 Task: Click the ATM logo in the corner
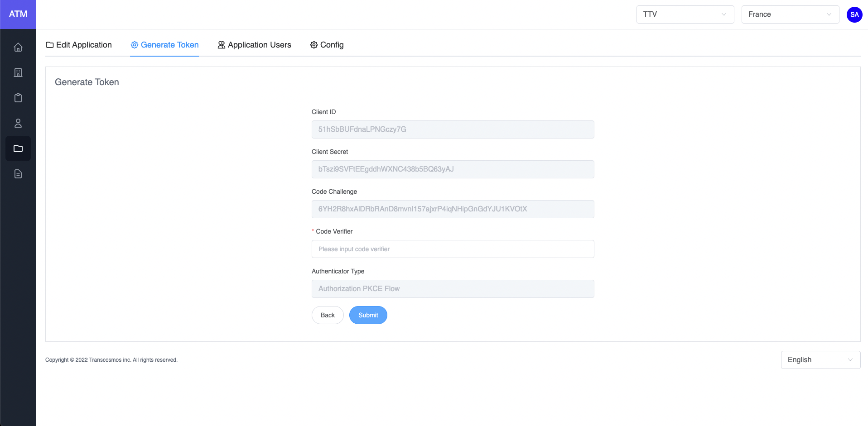(18, 14)
